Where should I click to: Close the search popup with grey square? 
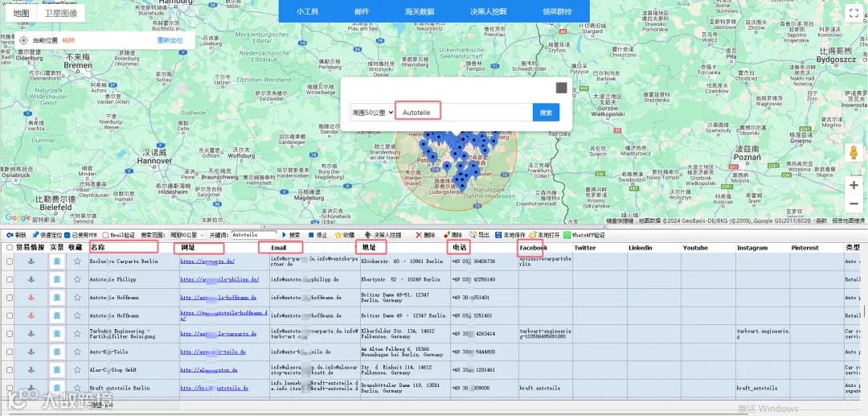(561, 88)
